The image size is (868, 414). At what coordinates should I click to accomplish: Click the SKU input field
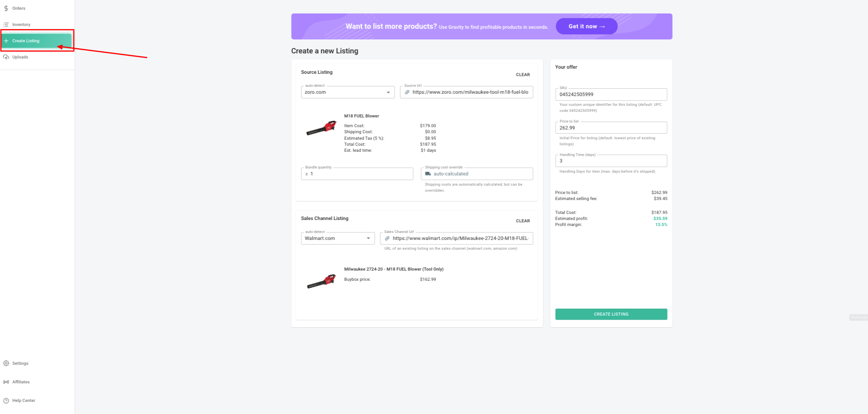pyautogui.click(x=611, y=95)
